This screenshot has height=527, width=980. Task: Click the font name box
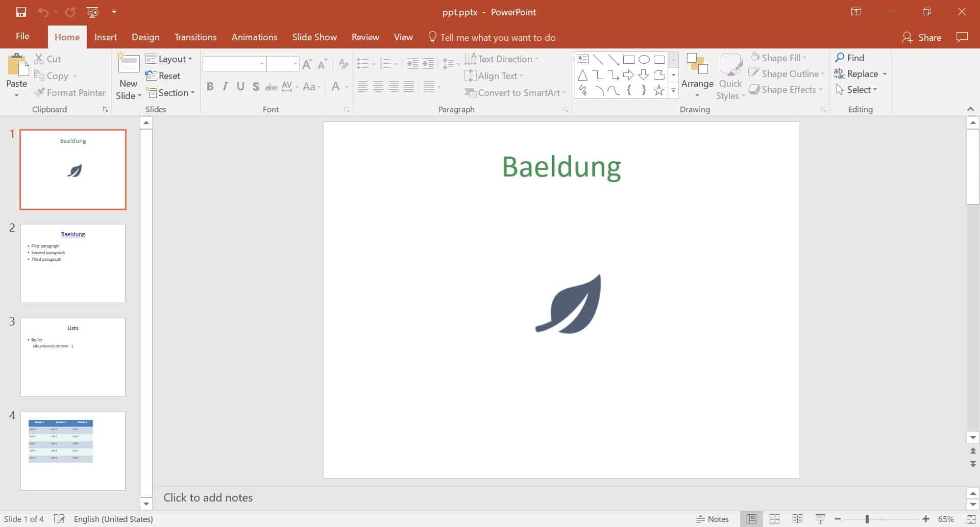[234, 64]
